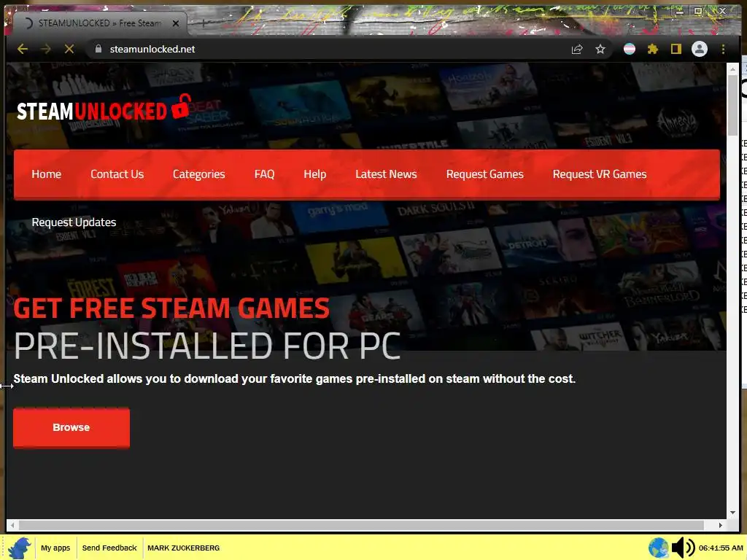Click the horizontal scrollbar left arrow
The image size is (747, 560).
coord(12,525)
